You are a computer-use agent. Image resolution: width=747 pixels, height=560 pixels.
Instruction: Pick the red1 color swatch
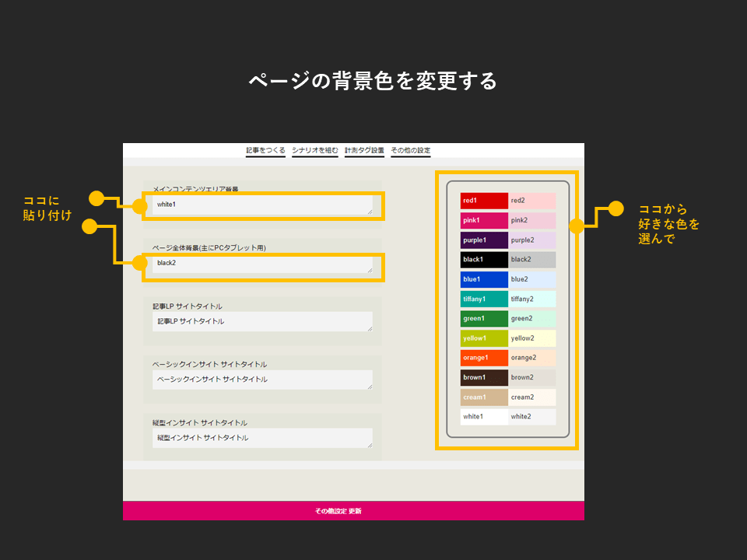pyautogui.click(x=483, y=201)
